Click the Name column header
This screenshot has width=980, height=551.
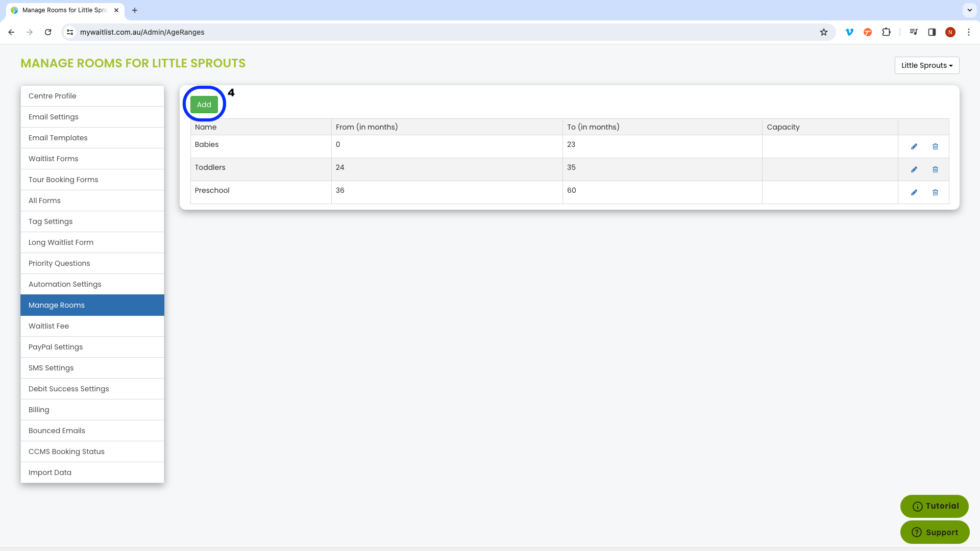[x=261, y=127]
